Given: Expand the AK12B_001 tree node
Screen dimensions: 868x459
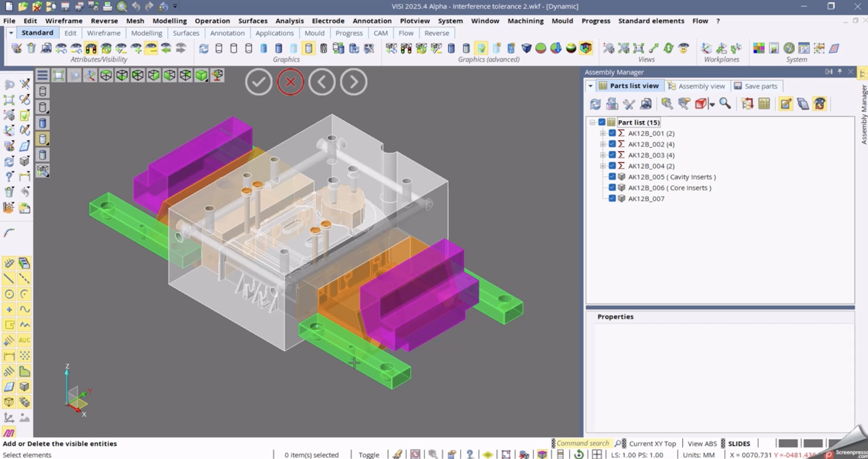Looking at the screenshot, I should (x=602, y=133).
